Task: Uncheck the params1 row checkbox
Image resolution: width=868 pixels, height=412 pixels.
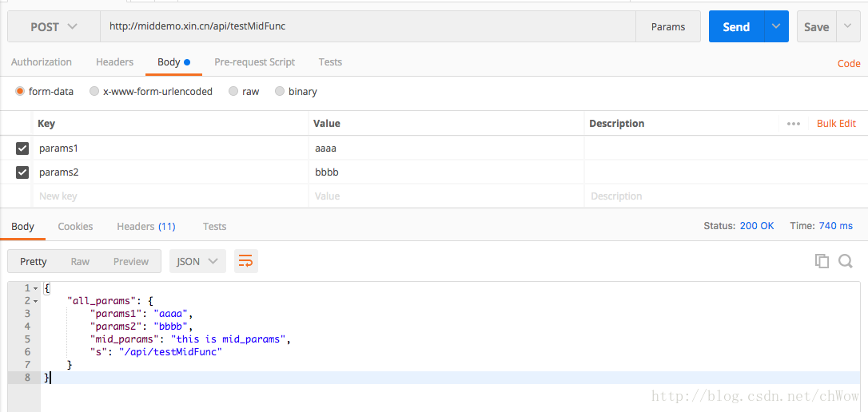Action: coord(22,149)
